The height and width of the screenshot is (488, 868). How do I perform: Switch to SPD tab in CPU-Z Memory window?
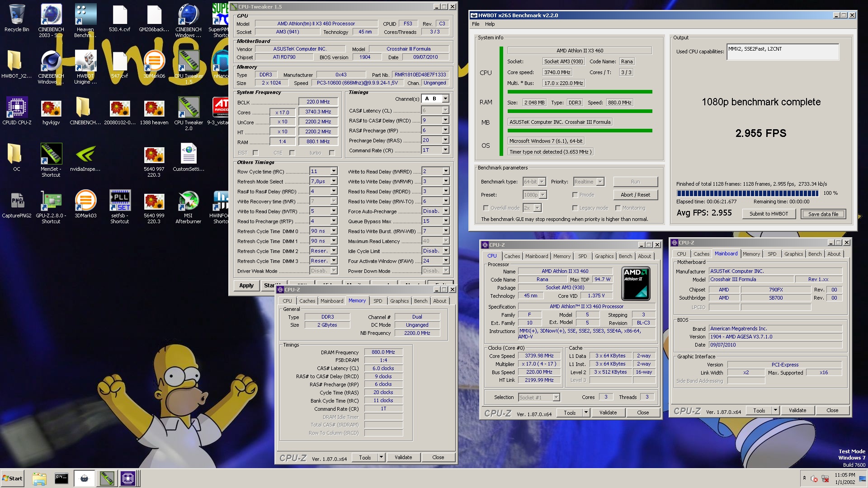377,301
